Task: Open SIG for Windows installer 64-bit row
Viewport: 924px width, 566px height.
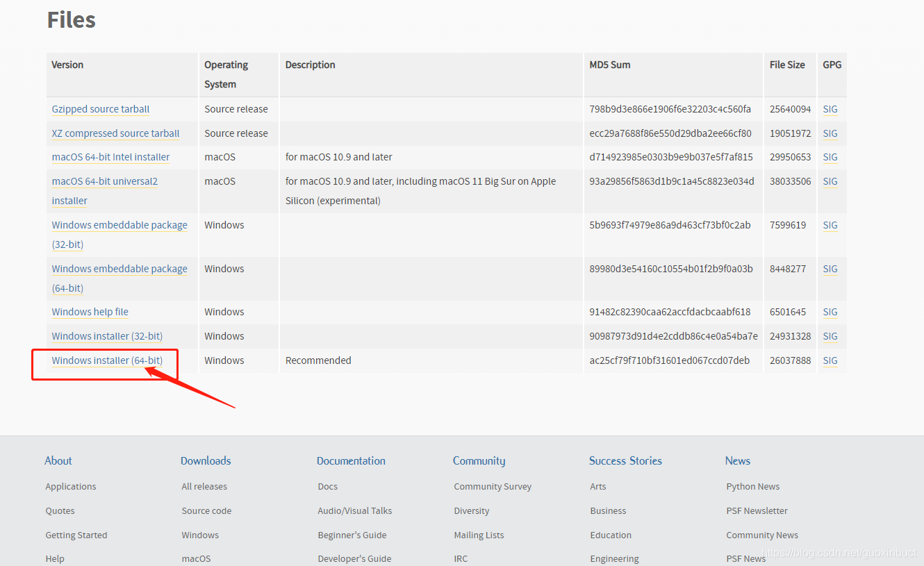Action: pyautogui.click(x=830, y=360)
